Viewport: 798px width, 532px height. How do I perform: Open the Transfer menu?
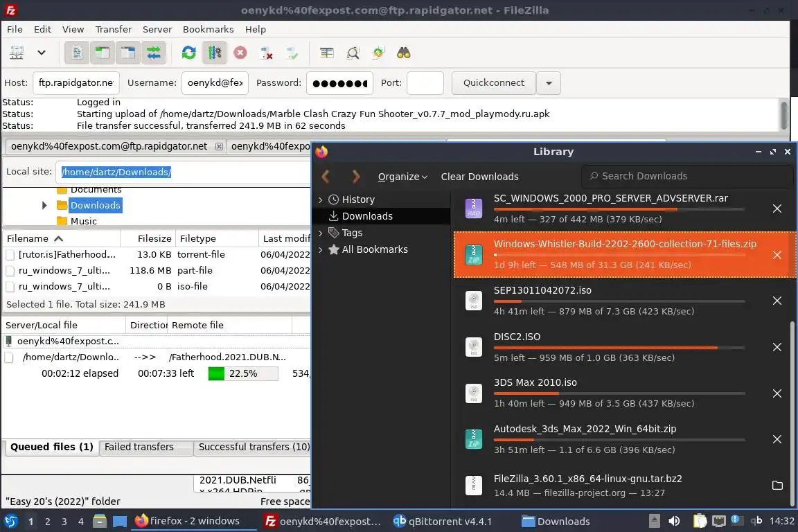pyautogui.click(x=114, y=30)
